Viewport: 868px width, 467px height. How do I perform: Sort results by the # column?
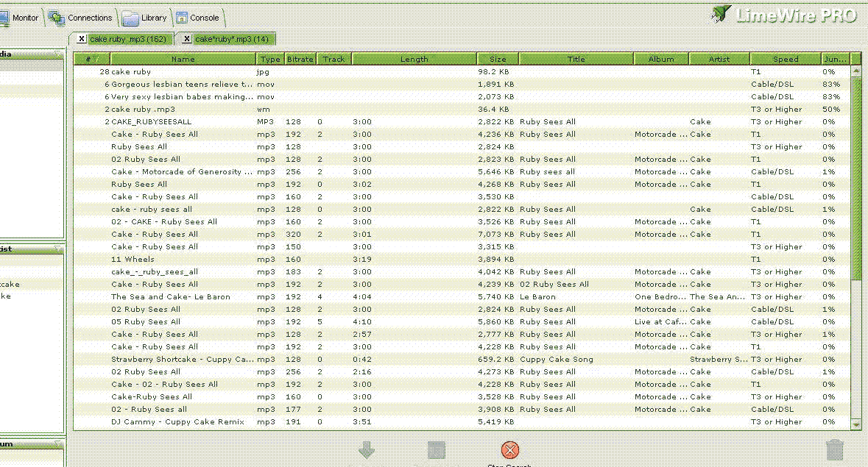(92, 59)
